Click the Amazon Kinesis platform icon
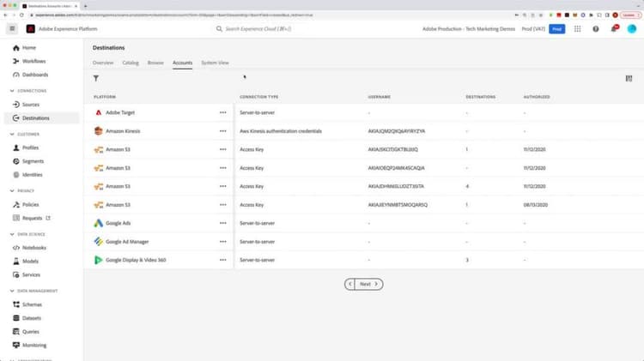The width and height of the screenshot is (644, 361). click(x=98, y=131)
